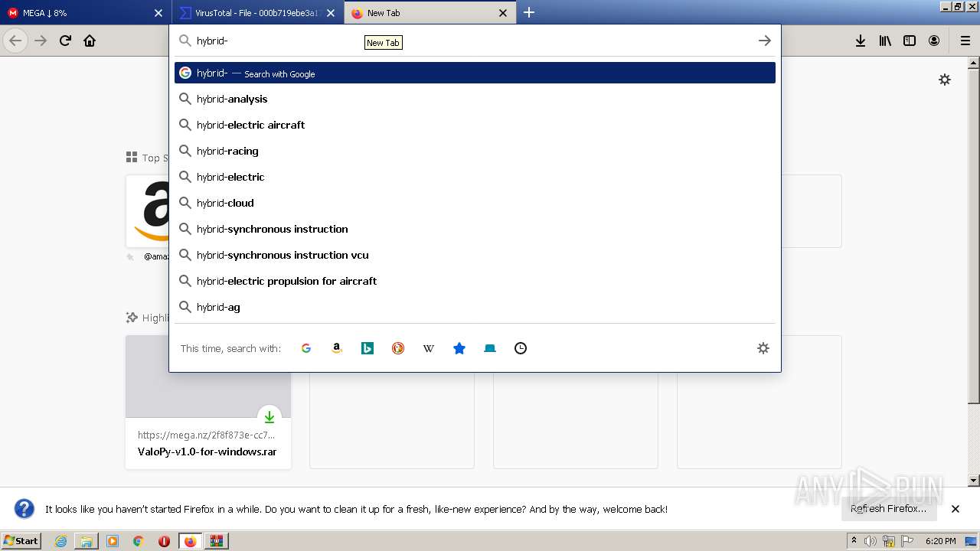Click the taskbar clock showing 6:20 PM
Screen dimensions: 980x551
(940, 541)
